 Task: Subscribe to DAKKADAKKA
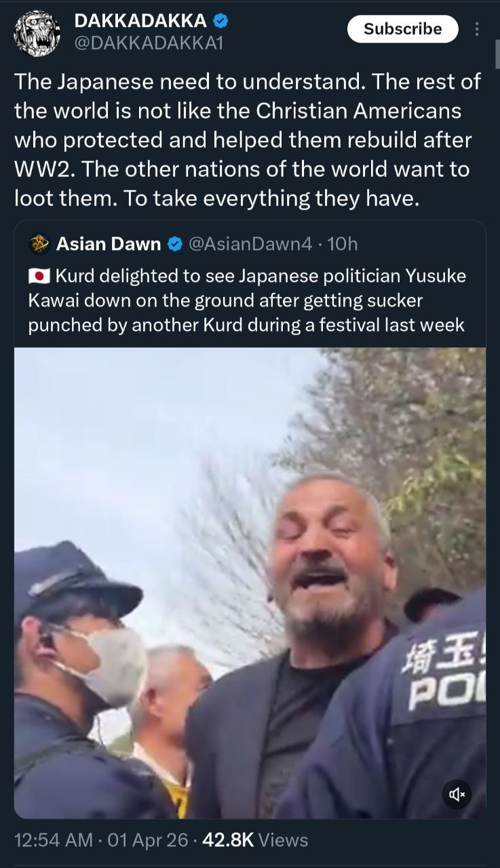[403, 29]
